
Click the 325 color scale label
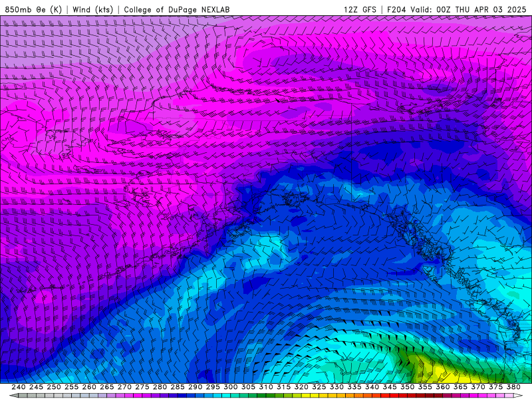(x=319, y=387)
